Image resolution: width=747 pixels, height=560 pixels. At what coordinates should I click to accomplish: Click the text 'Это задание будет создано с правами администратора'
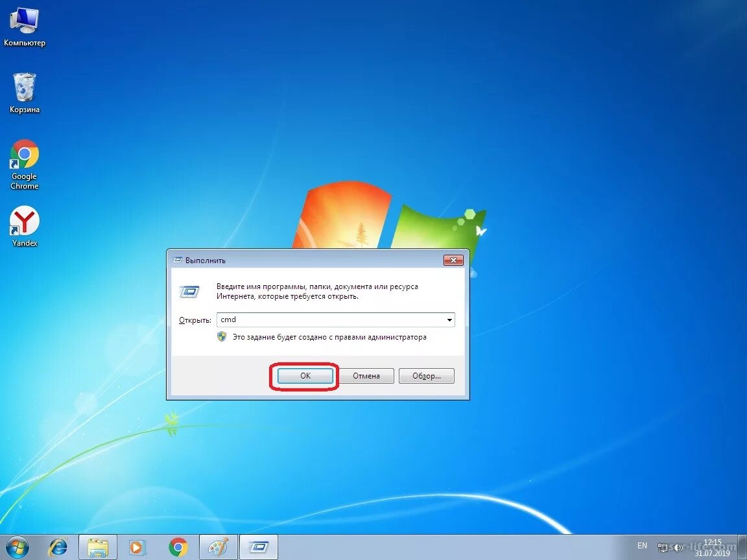coord(329,337)
